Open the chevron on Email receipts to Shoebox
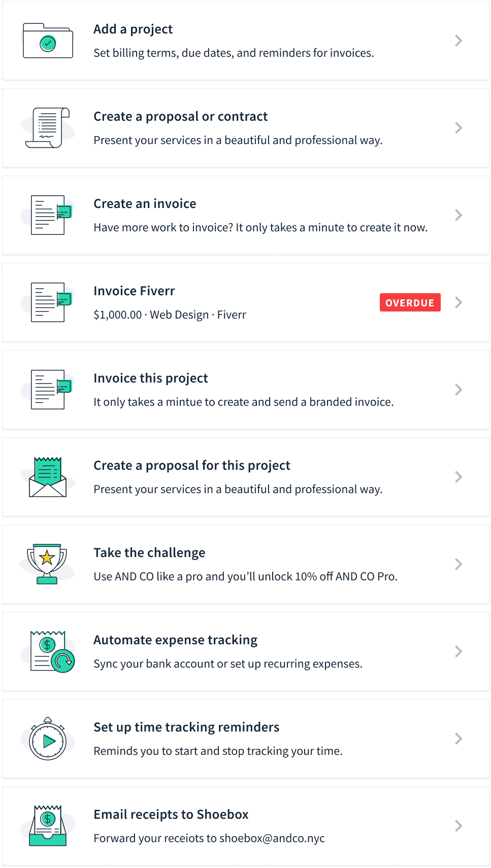491x868 pixels. click(x=459, y=826)
